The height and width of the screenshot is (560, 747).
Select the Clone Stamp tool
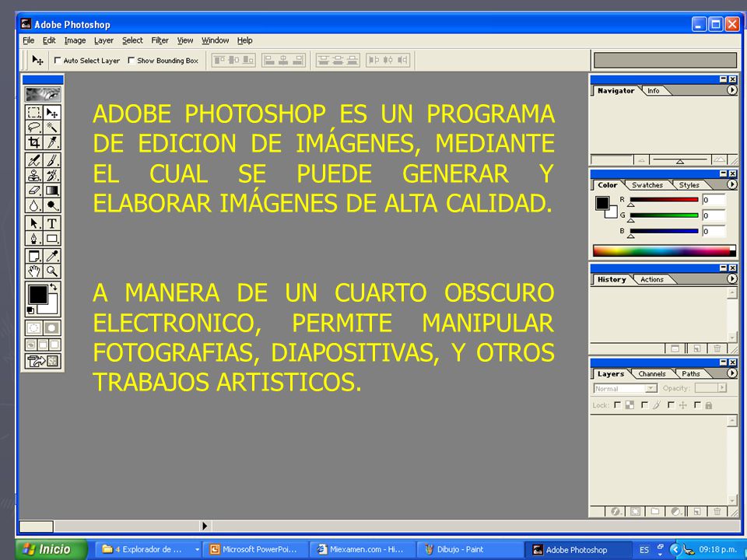[x=33, y=175]
